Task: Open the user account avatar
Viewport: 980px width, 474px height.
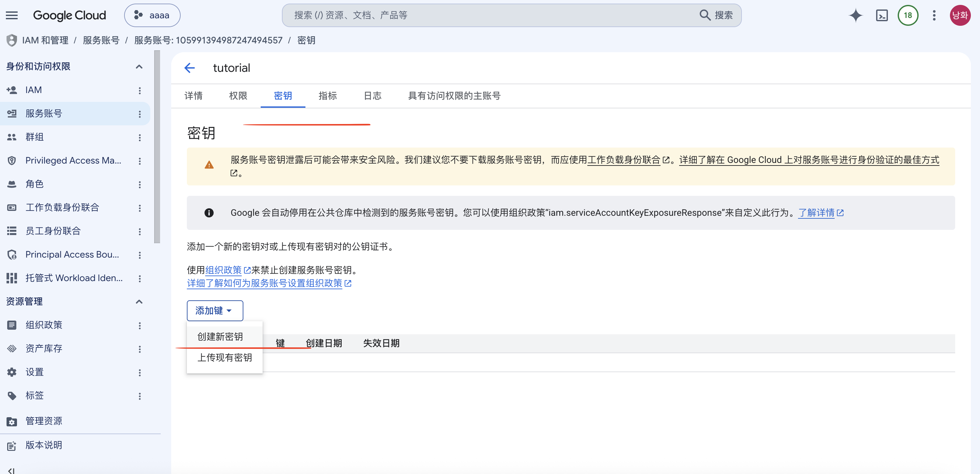Action: point(960,15)
